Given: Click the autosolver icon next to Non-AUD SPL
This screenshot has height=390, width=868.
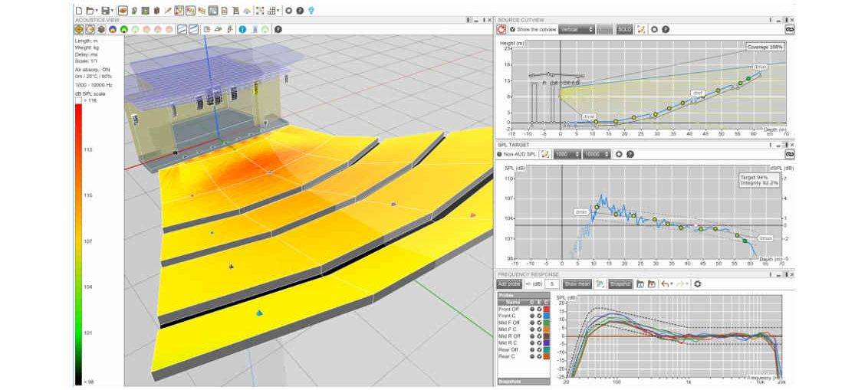Looking at the screenshot, I should 546,154.
